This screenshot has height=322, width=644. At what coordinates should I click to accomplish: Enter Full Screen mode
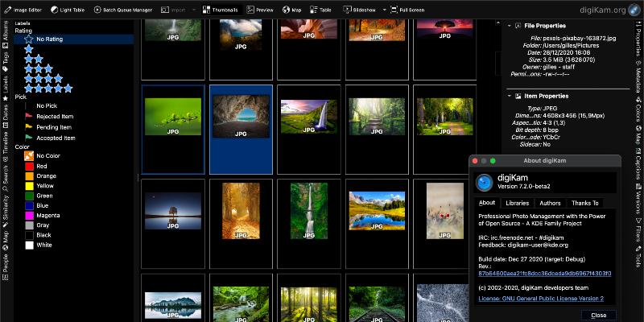[407, 9]
